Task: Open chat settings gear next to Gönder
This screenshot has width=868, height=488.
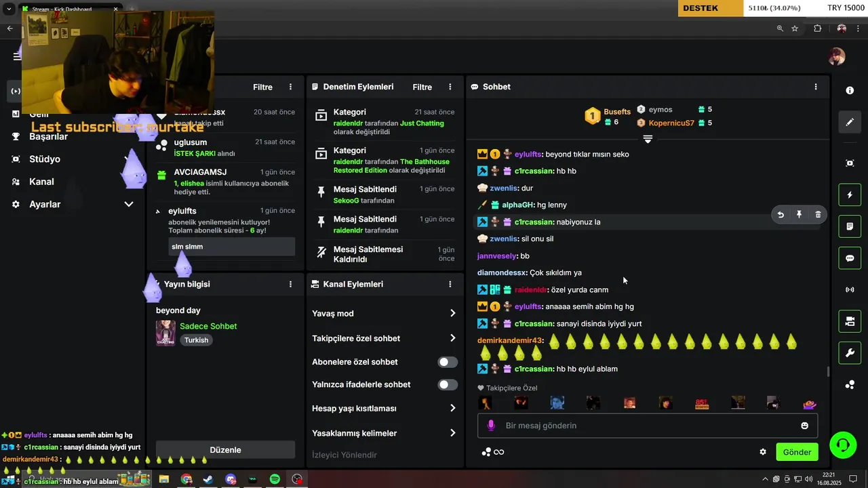Action: point(763,452)
